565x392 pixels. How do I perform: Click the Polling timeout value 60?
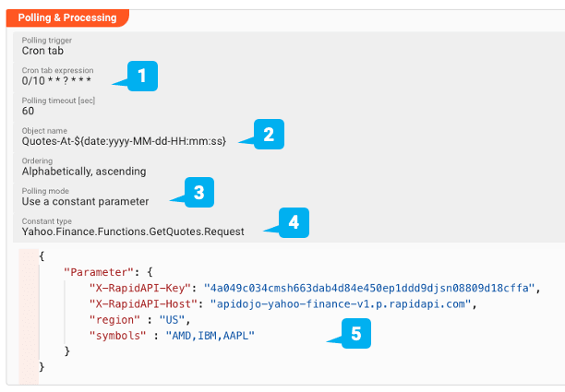[x=28, y=111]
